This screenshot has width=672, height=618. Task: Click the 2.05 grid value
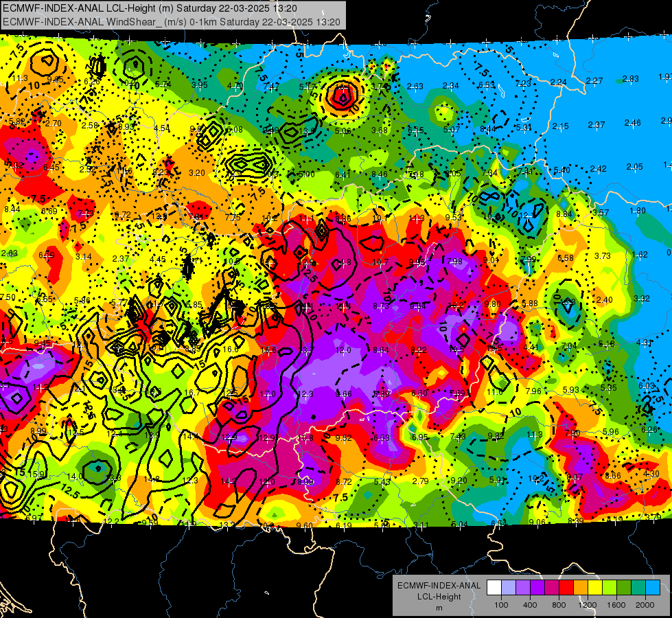coord(634,167)
